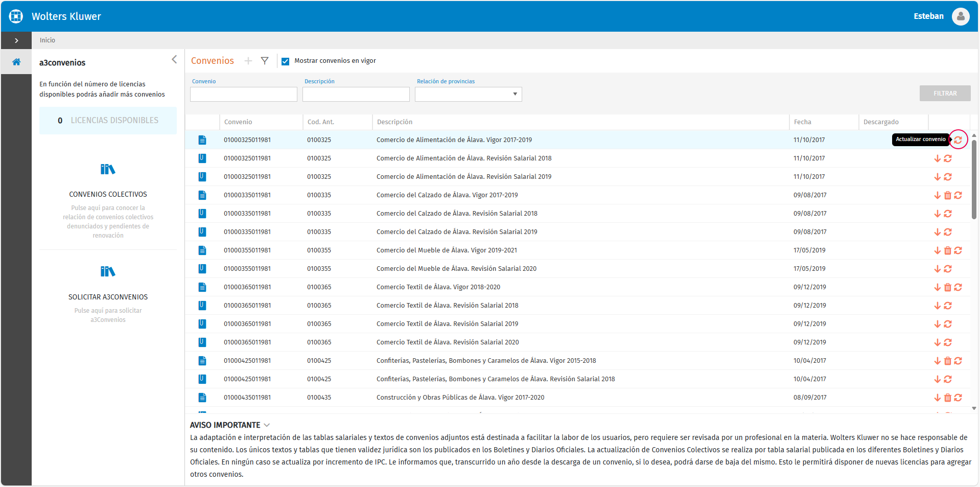Click revision icon of Calzado Revisión Salarial 2018

tap(202, 214)
